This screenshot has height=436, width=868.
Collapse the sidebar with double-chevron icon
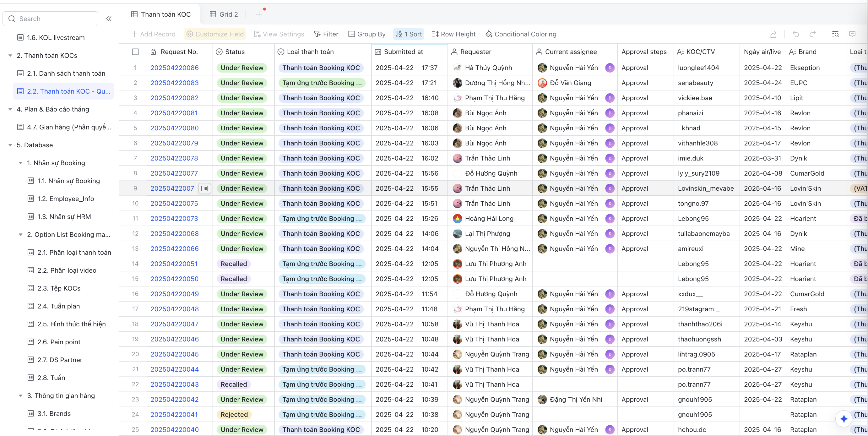[x=109, y=19]
